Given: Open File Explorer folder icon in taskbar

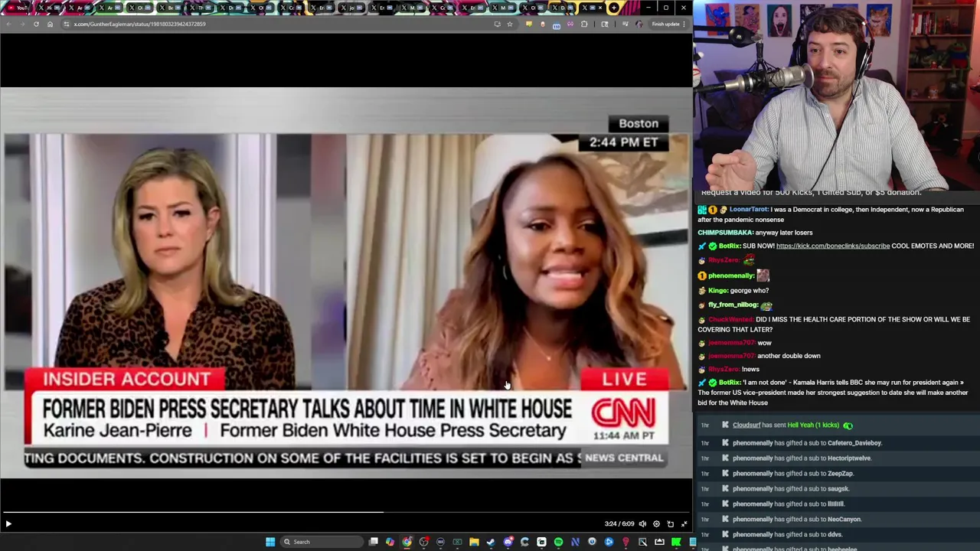Looking at the screenshot, I should [x=474, y=542].
